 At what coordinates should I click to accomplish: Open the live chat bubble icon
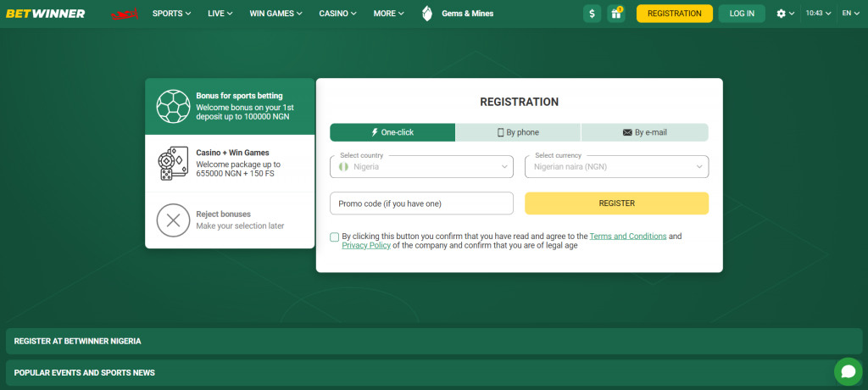tap(848, 371)
